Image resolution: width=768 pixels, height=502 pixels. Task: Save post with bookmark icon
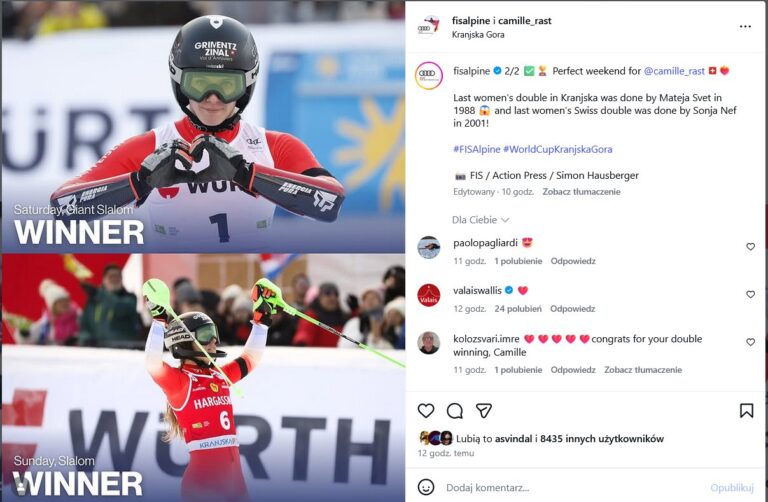(746, 410)
